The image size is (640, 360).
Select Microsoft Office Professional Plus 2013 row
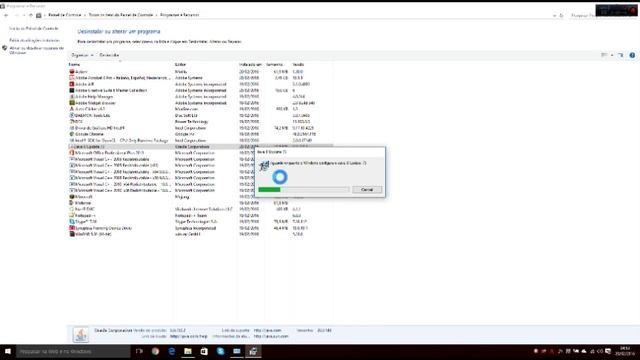(200, 153)
